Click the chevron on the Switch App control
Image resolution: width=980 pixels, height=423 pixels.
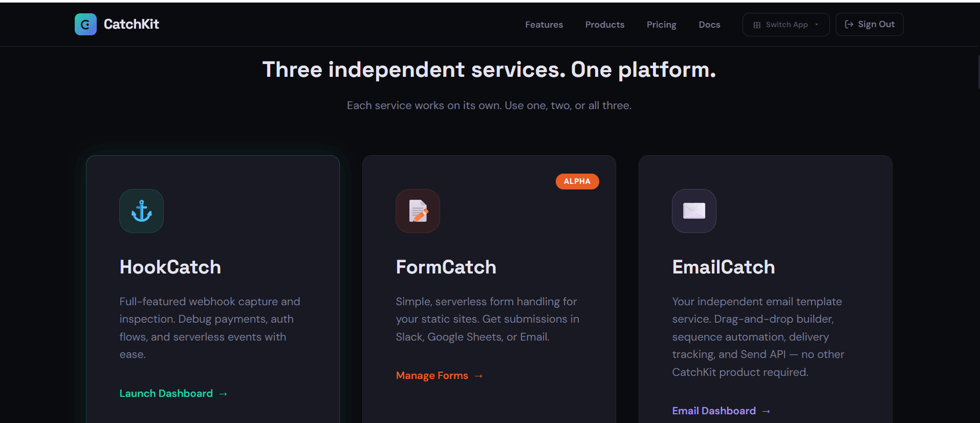pos(817,24)
